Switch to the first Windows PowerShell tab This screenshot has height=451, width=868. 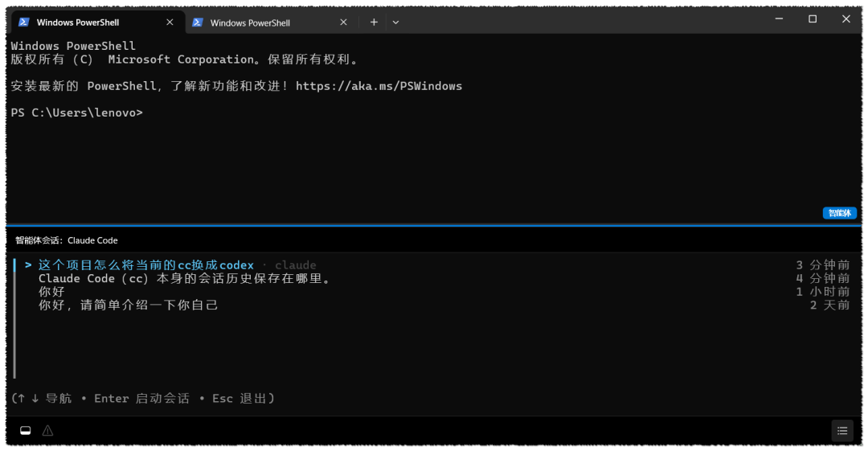[x=97, y=23]
